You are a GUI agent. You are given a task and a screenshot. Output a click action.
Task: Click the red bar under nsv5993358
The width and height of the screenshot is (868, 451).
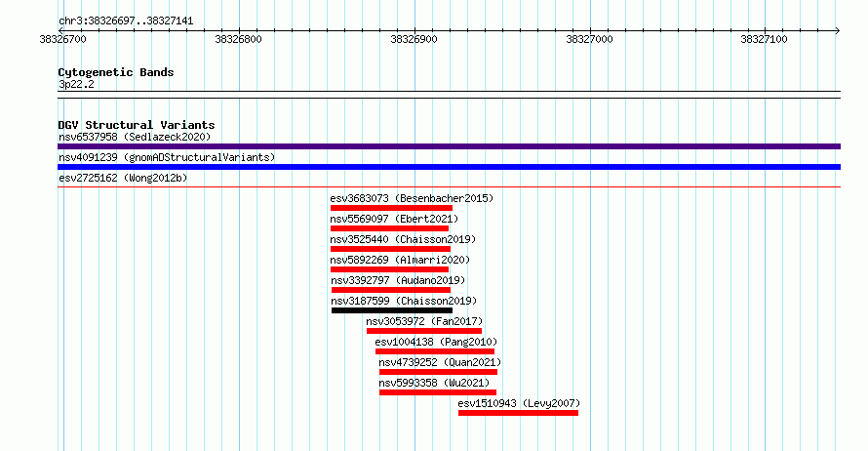coord(438,392)
